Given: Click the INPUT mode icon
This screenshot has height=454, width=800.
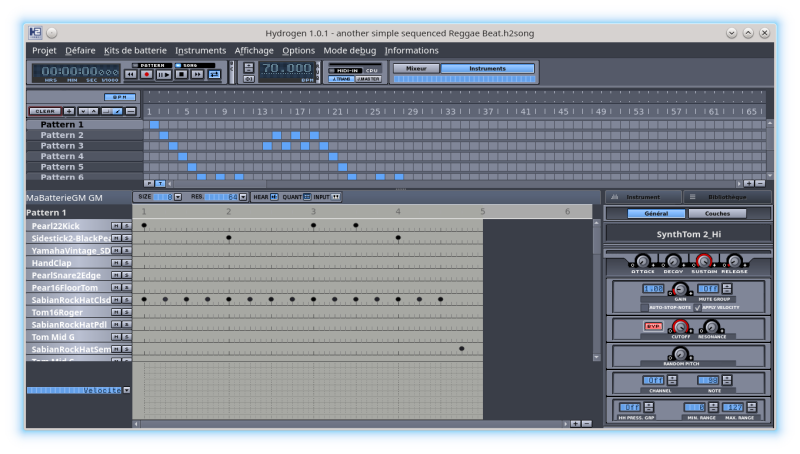Looking at the screenshot, I should pyautogui.click(x=336, y=197).
